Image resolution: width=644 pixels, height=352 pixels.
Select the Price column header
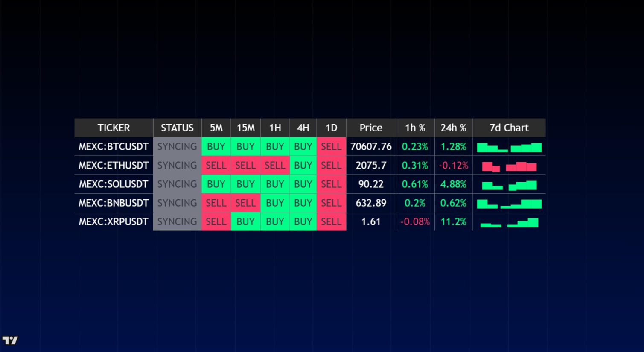[371, 128]
